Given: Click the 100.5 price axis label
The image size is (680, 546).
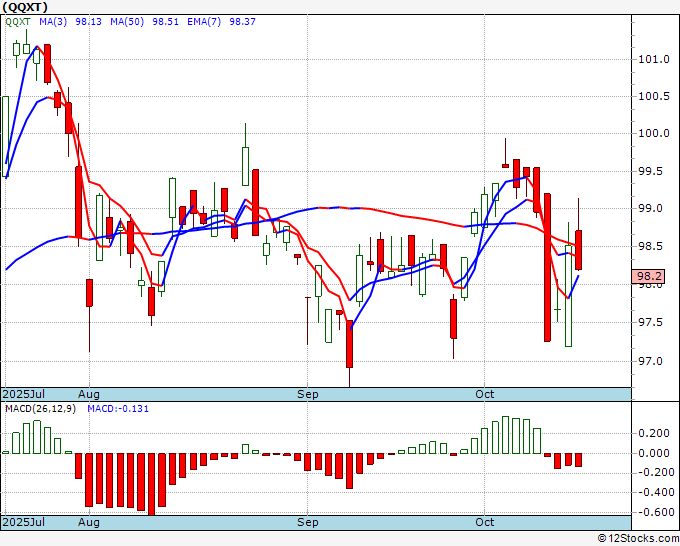Looking at the screenshot, I should point(654,96).
